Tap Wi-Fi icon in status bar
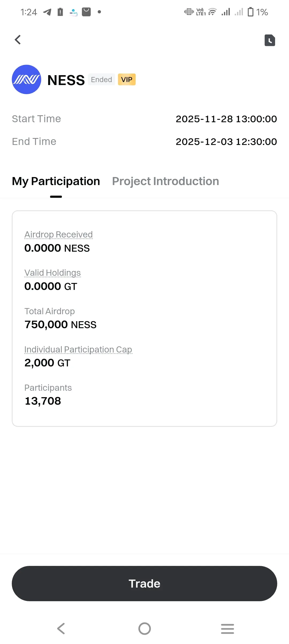Image resolution: width=289 pixels, height=644 pixels. (212, 12)
